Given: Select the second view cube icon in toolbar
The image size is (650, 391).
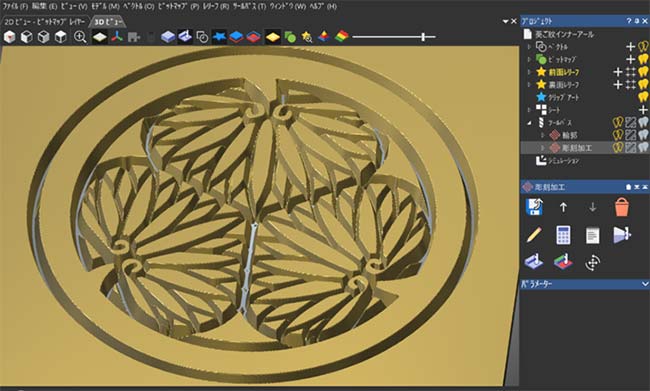Looking at the screenshot, I should (27, 37).
